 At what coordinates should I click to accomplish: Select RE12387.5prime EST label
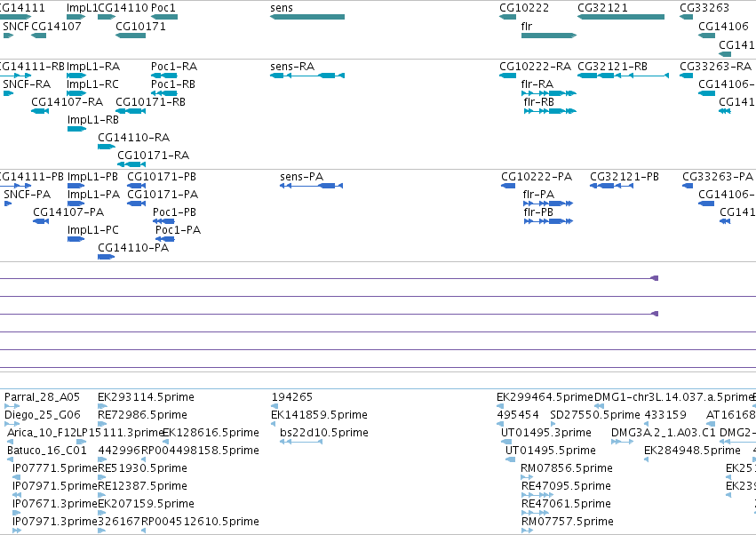point(142,486)
